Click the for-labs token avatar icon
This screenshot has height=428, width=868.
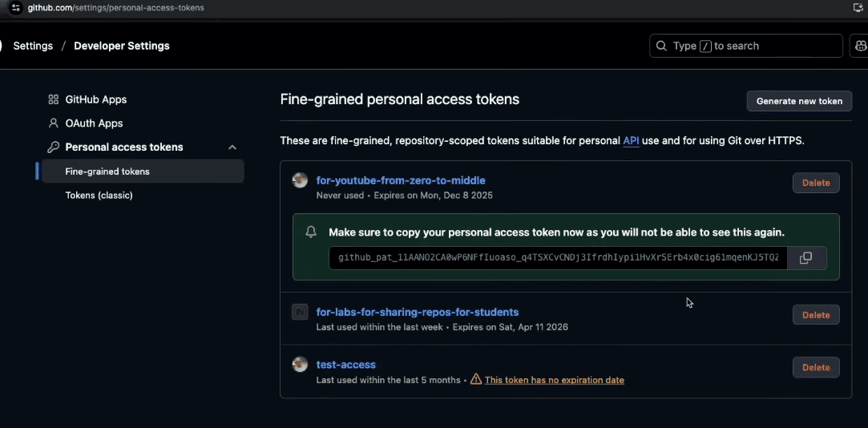click(x=300, y=312)
